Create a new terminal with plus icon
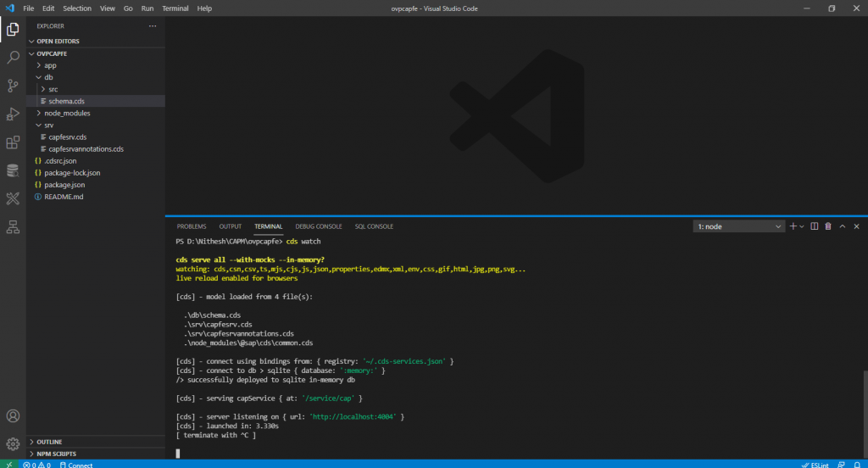Viewport: 868px width, 468px height. click(x=793, y=226)
